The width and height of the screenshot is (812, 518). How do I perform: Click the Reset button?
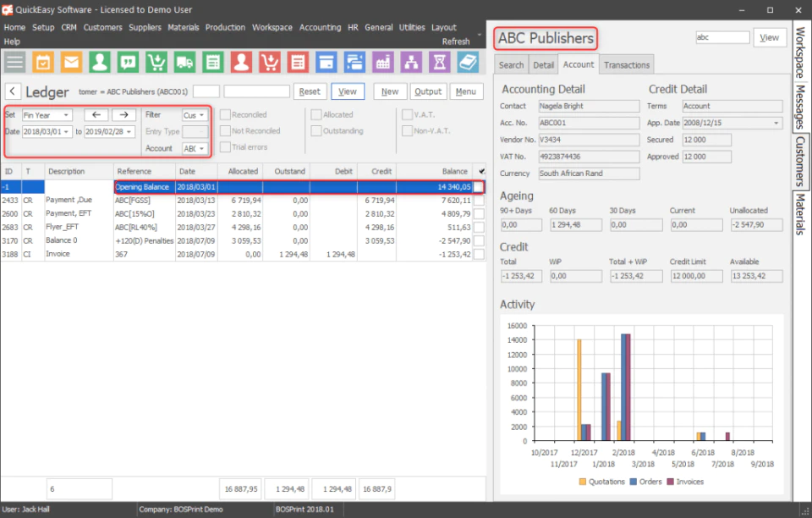click(x=310, y=91)
